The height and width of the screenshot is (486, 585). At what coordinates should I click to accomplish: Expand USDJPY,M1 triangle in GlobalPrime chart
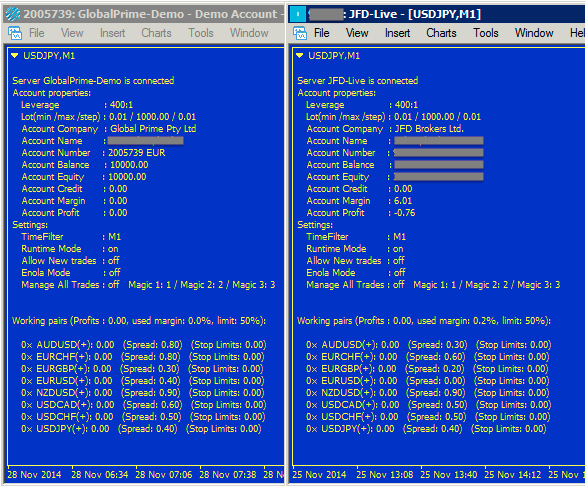15,56
